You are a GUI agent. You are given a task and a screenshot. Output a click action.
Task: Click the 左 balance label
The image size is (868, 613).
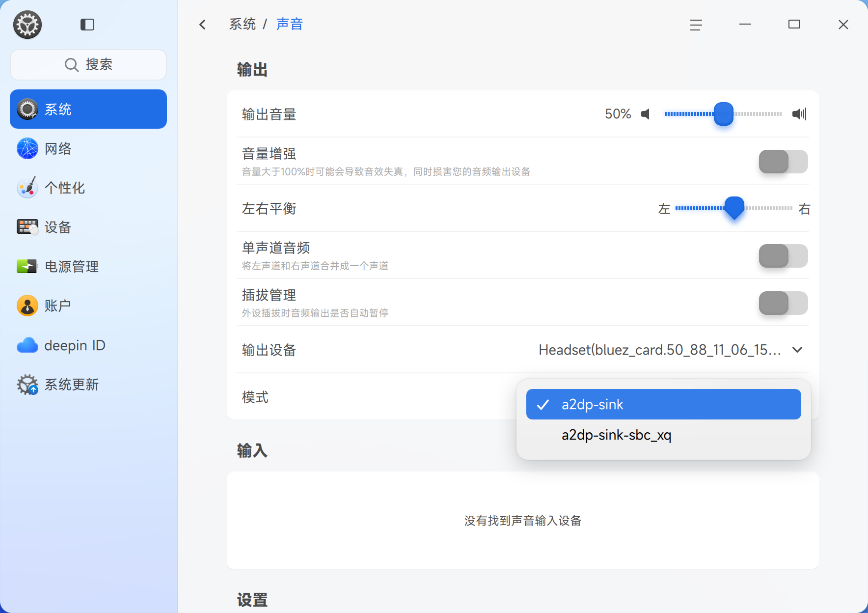664,209
